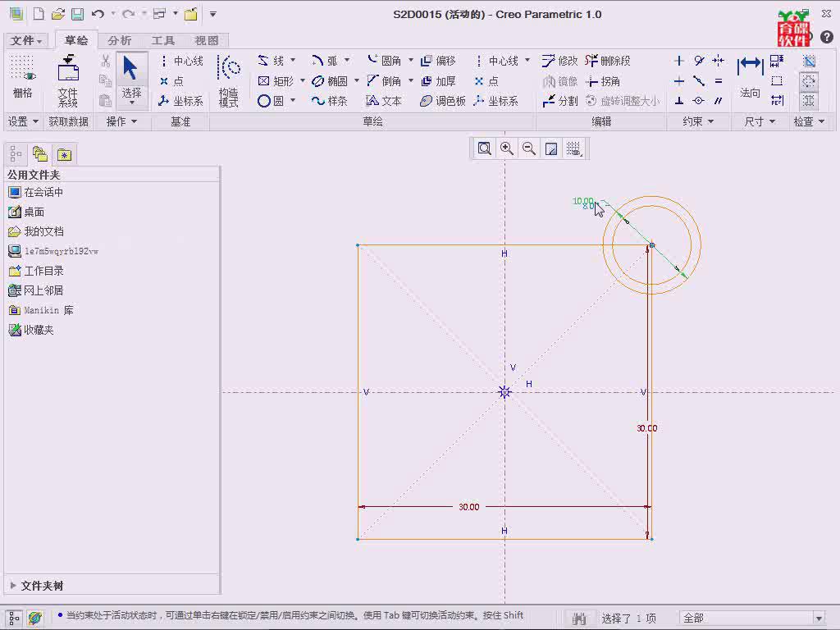Click the 删除段 delete segment tool
840x630 pixels.
(x=608, y=61)
